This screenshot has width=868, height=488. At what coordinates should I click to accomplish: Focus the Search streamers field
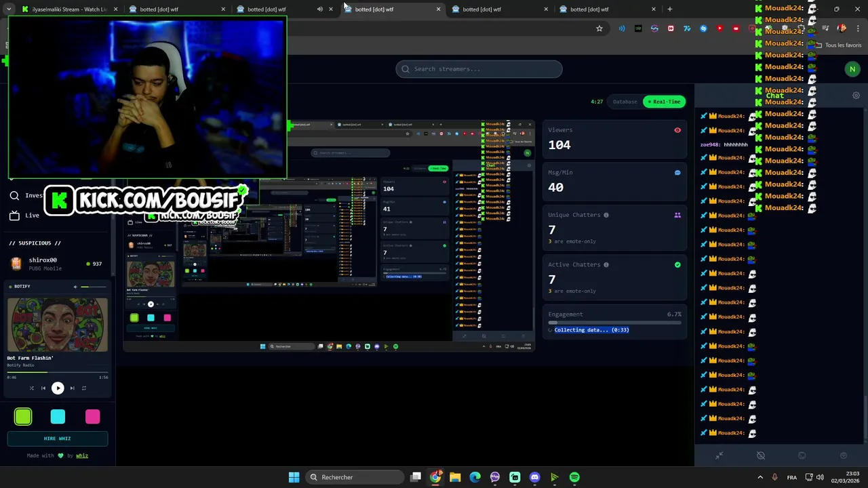coord(479,69)
